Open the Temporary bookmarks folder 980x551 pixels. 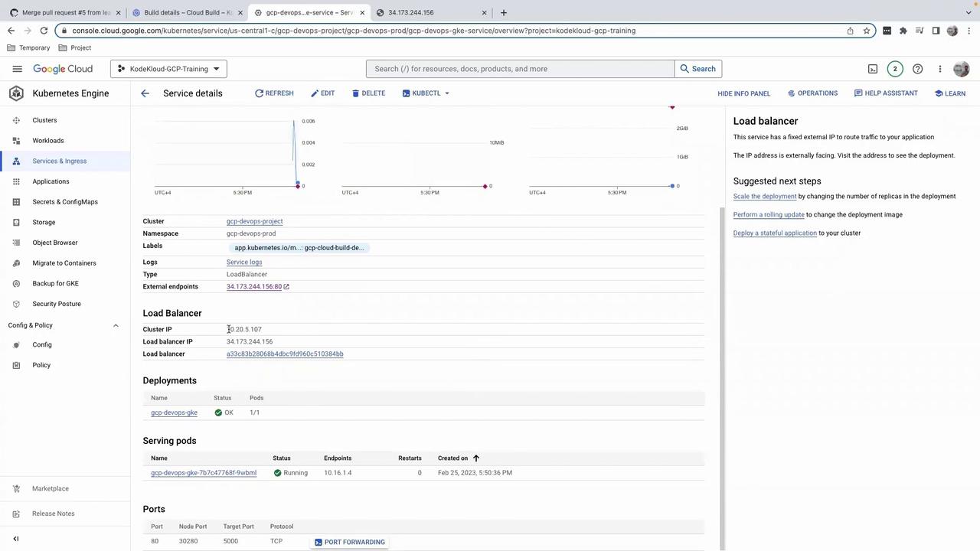point(28,47)
